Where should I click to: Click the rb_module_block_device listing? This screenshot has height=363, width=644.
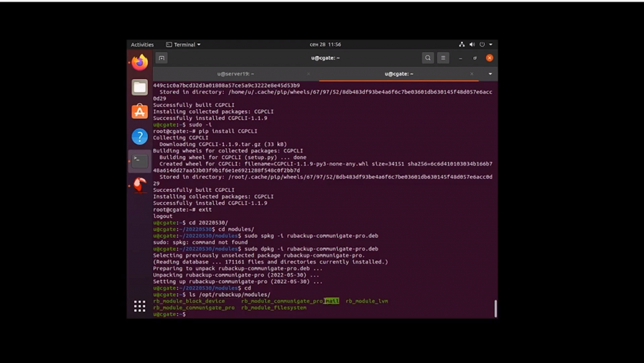189,301
